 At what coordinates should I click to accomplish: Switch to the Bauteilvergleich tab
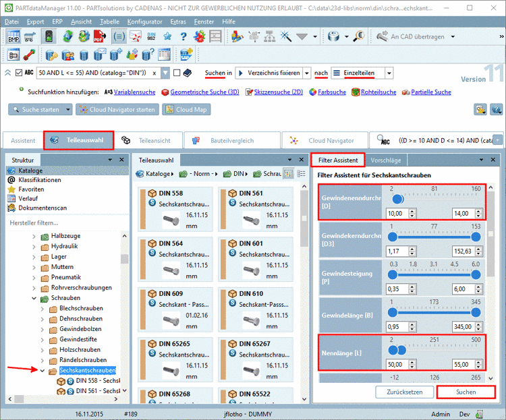(x=231, y=140)
